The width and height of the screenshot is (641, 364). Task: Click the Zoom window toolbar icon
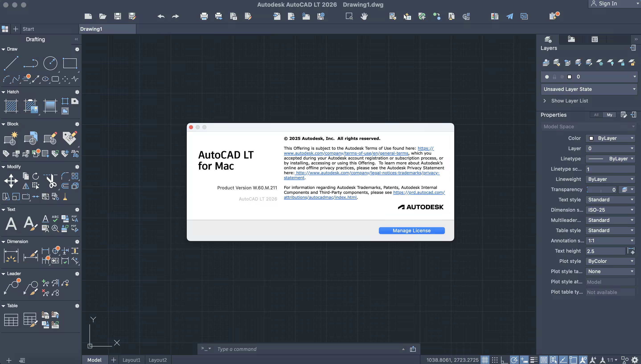pos(349,16)
